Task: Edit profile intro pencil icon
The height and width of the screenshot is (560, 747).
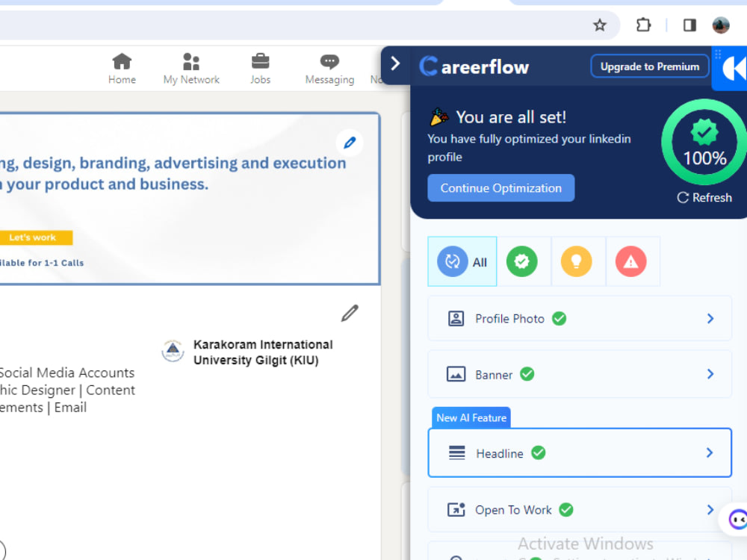Action: point(350,314)
